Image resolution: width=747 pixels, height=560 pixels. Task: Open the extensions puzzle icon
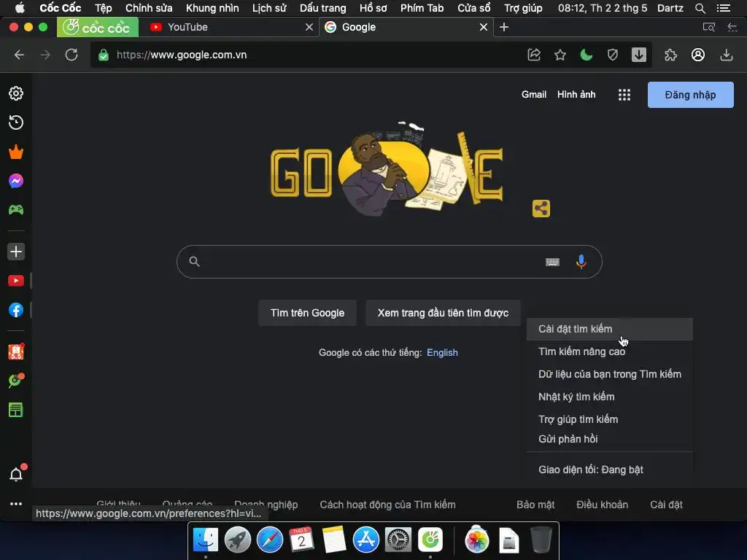pyautogui.click(x=671, y=55)
